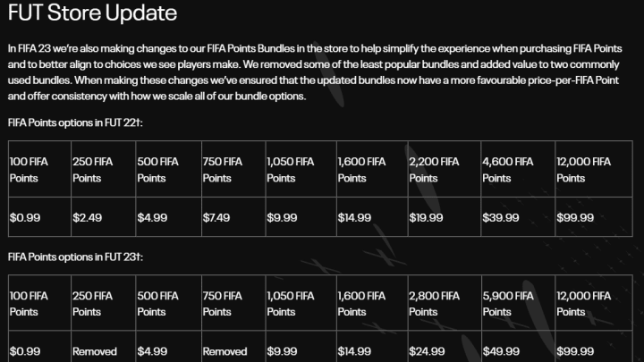Click the intro paragraph about FIFA Points Bundles
644x362 pixels.
click(315, 72)
